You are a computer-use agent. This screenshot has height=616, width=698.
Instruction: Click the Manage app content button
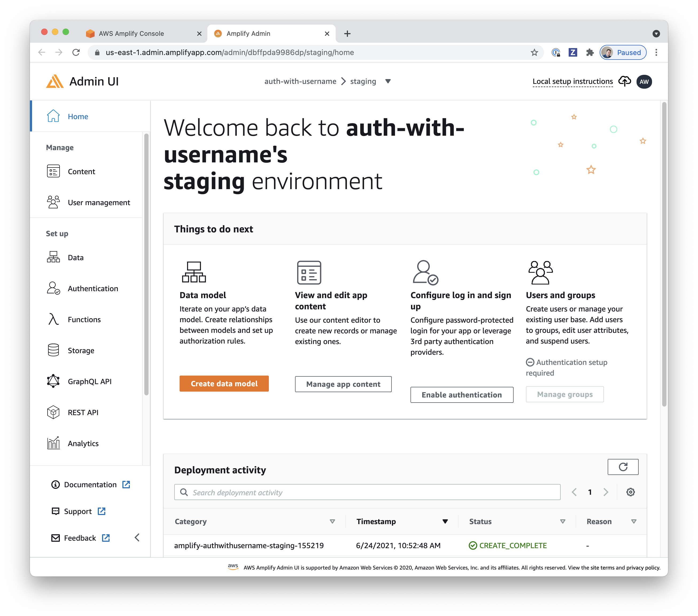click(x=343, y=384)
